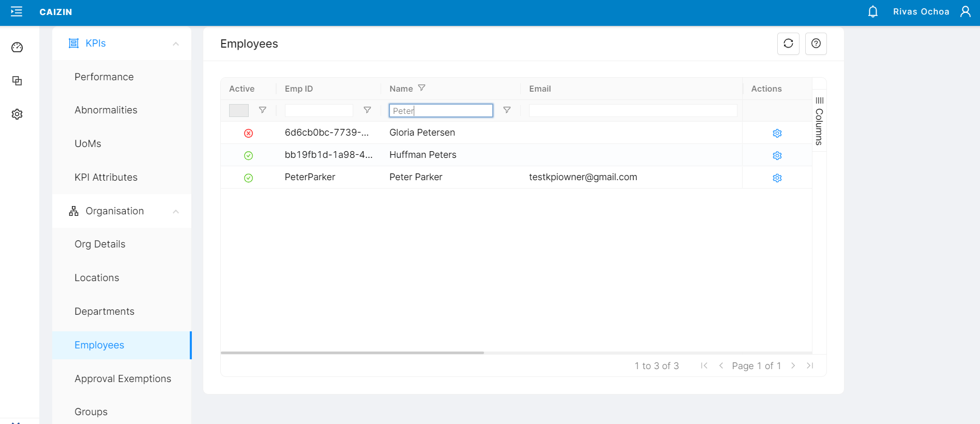Screen dimensions: 980x424
Task: Click Gloria Petersen's inactive status indicator
Action: pos(248,134)
